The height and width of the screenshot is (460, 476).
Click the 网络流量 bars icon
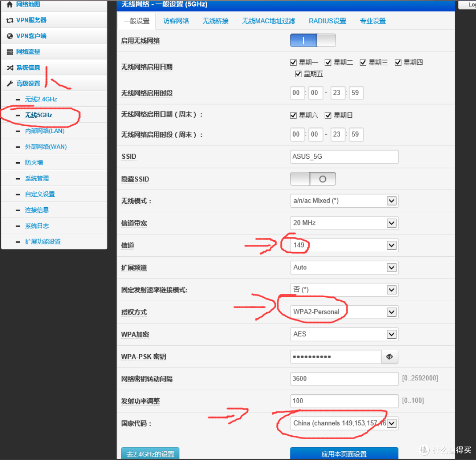tap(10, 52)
